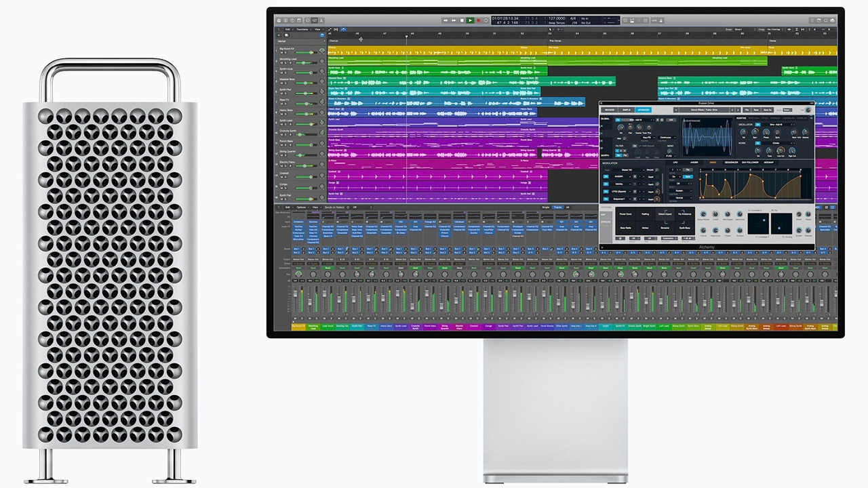Toggle the Show Automation icon in Tracks area
The width and height of the screenshot is (868, 488).
click(x=330, y=29)
